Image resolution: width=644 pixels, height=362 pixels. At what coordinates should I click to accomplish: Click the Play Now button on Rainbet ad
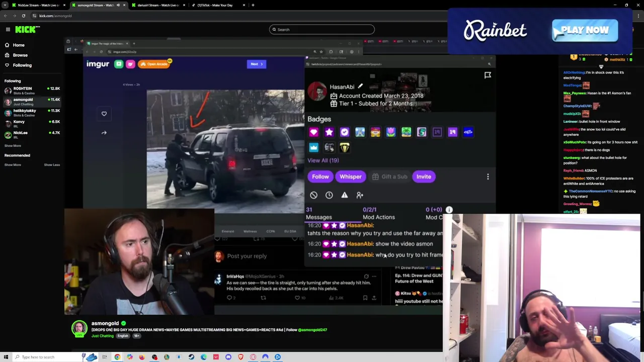pos(585,30)
